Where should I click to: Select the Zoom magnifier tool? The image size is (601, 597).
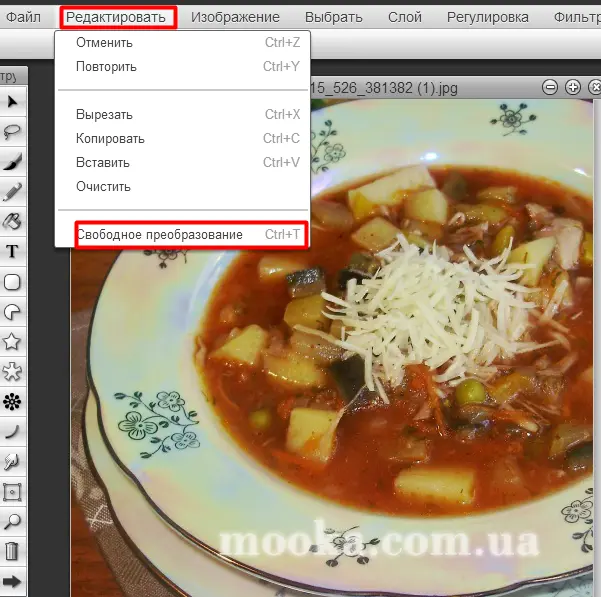point(12,522)
